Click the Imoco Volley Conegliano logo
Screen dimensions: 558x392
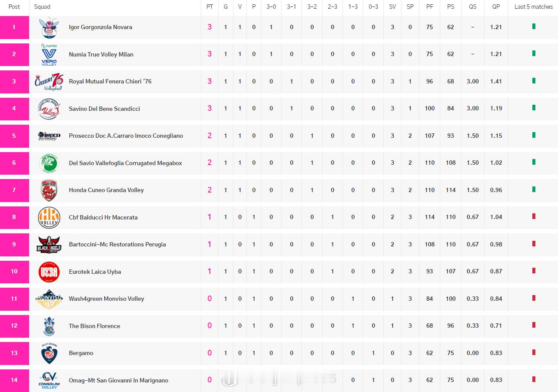pos(49,136)
